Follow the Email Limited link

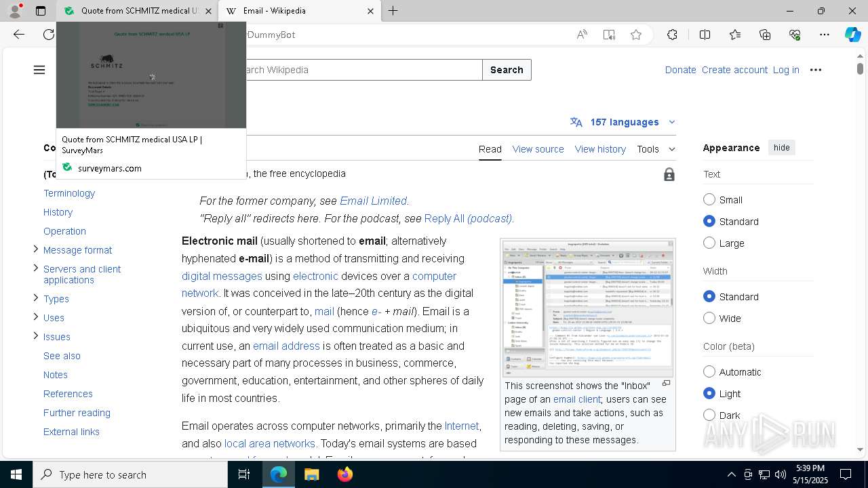(x=373, y=201)
